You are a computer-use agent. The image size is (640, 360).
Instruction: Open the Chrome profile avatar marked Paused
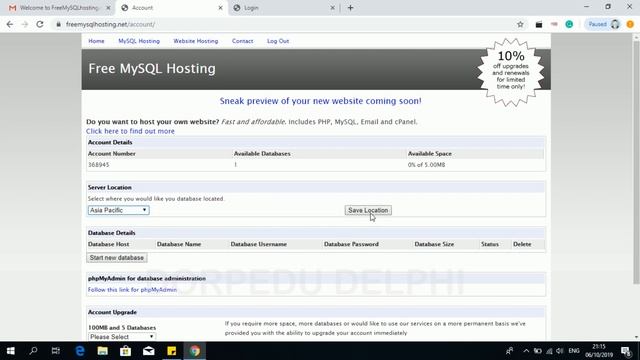point(604,24)
